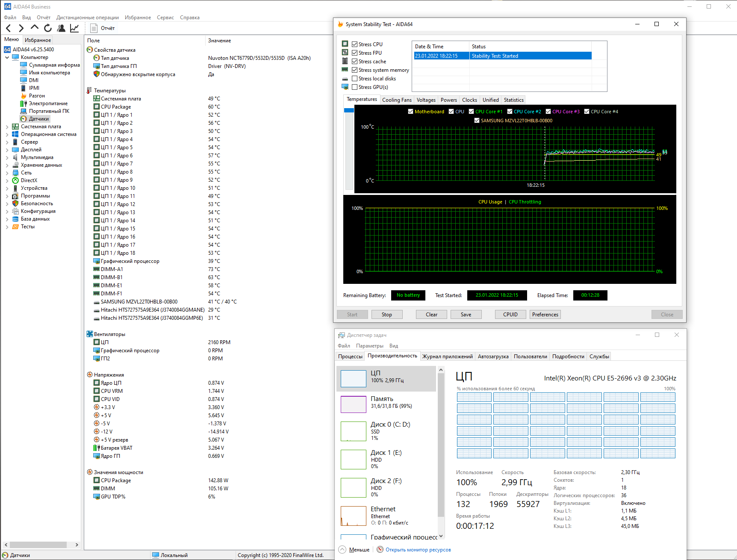Click the Обнаружено вскрытие корпуса shield icon

click(x=97, y=74)
